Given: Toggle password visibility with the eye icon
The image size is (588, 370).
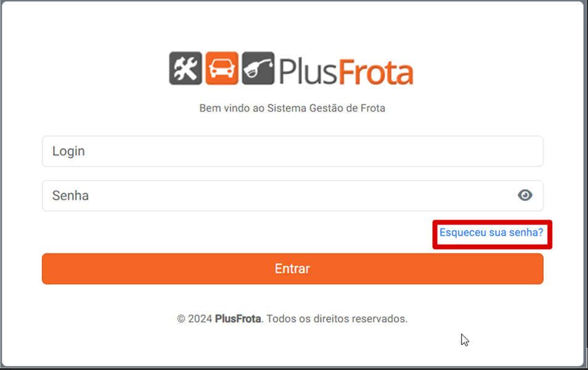Looking at the screenshot, I should point(525,195).
